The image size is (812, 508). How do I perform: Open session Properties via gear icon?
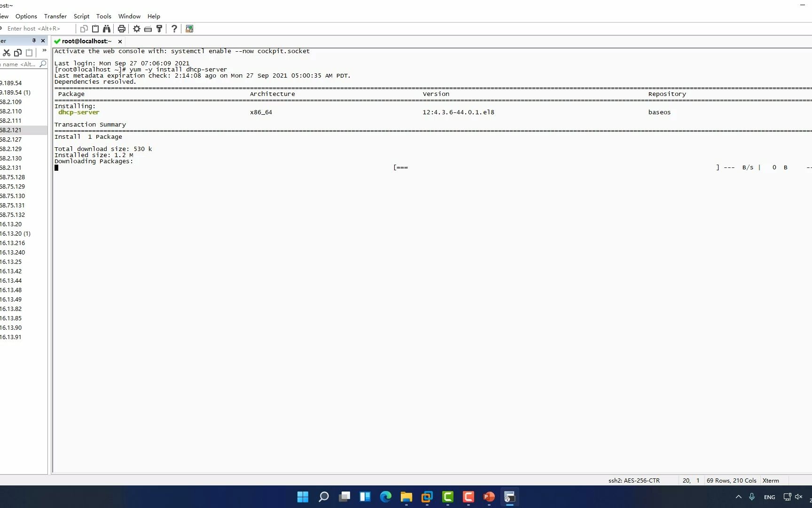coord(136,29)
